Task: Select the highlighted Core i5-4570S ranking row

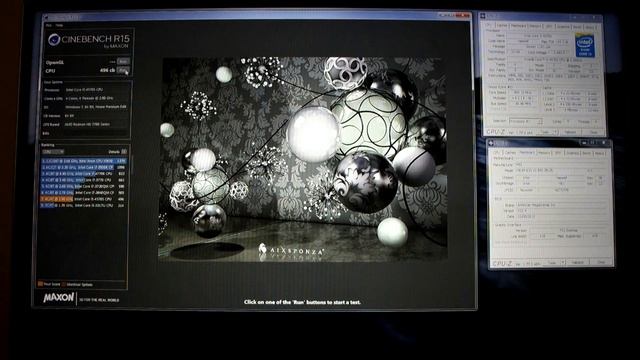Action: 84,199
